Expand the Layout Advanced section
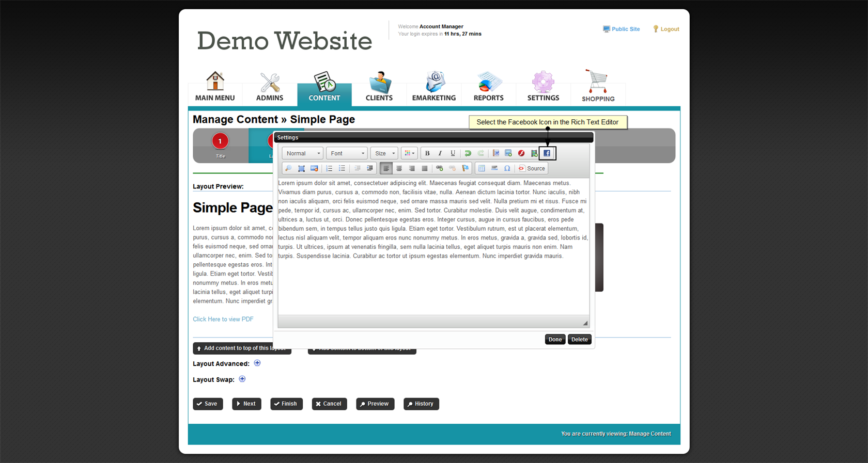Viewport: 868px width, 463px height. point(257,363)
